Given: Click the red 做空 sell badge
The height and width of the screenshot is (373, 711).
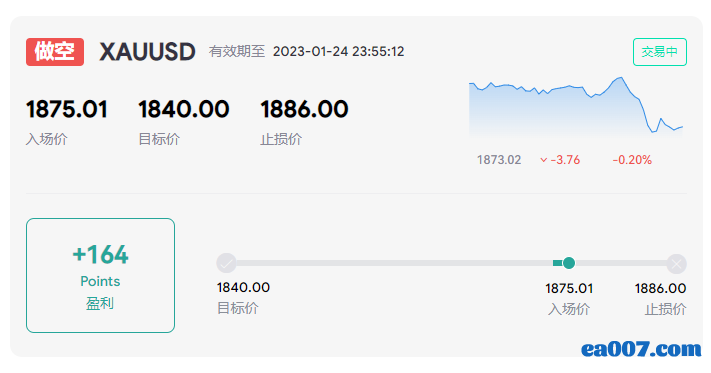Looking at the screenshot, I should pyautogui.click(x=55, y=52).
